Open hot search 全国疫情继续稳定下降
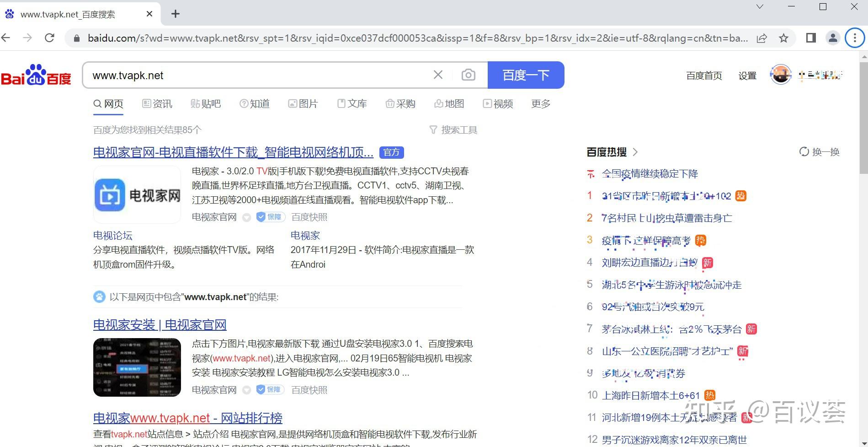Viewport: 868px width, 447px height. [650, 174]
